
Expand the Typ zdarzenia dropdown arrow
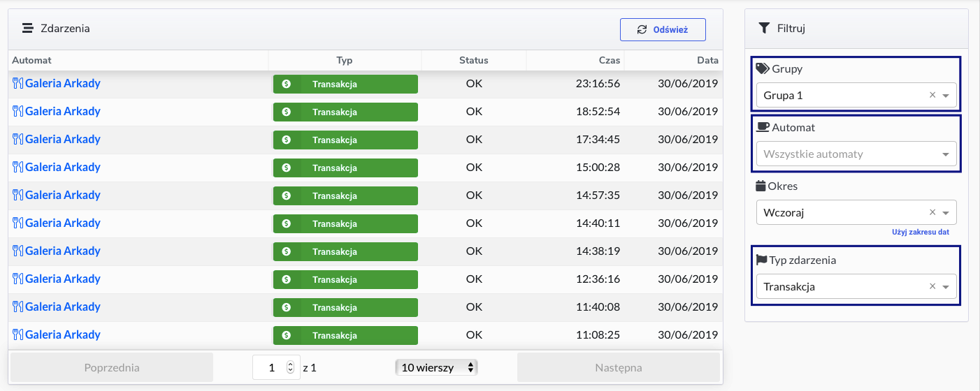[x=946, y=287]
